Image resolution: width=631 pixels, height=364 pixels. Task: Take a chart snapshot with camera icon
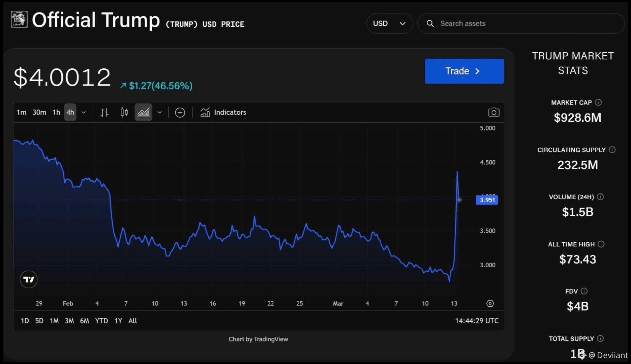(x=493, y=112)
